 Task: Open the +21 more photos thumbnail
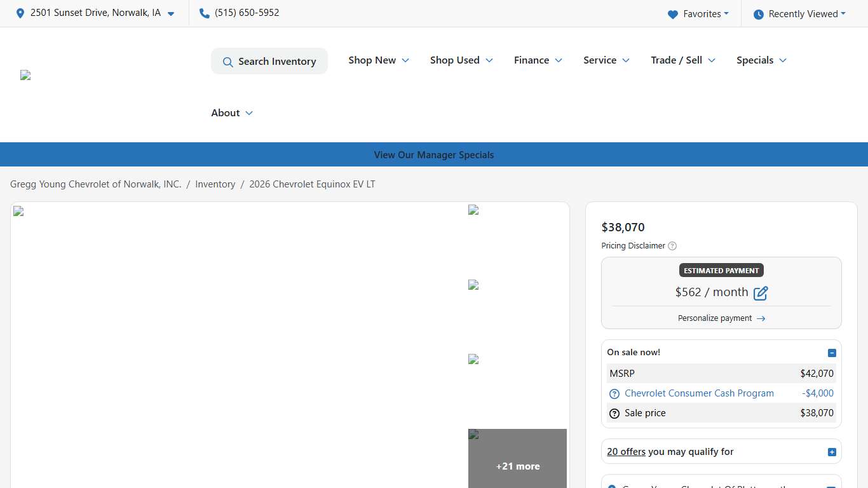coord(517,459)
